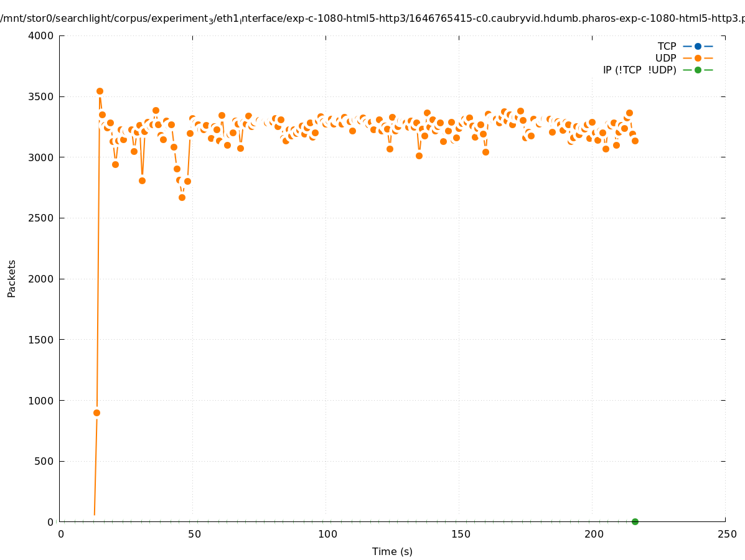Click the 4000 tick label on y-axis
745x560 pixels.
(x=42, y=35)
